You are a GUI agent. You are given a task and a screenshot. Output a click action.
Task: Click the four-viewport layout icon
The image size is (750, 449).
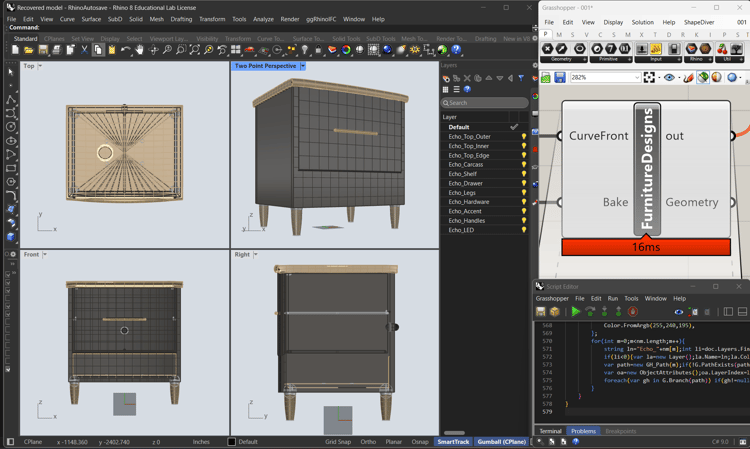point(235,50)
